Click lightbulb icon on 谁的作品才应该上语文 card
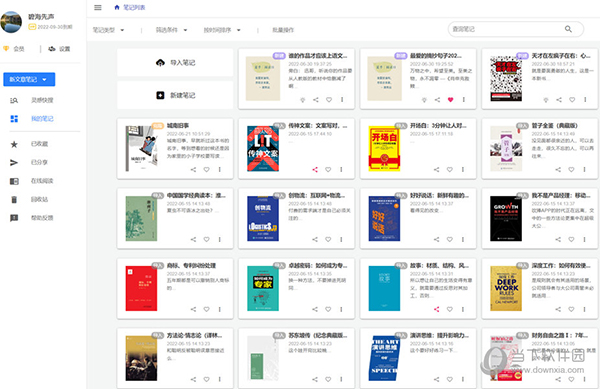600x389 pixels. pos(303,100)
